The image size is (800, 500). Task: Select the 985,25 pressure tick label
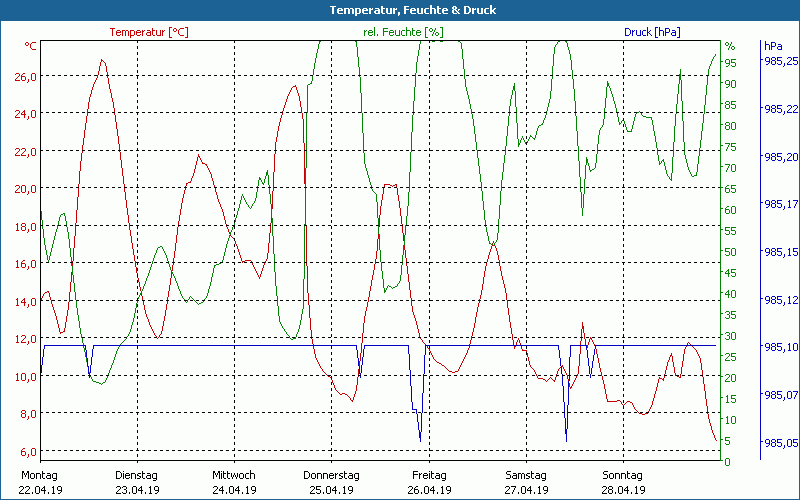coord(781,61)
